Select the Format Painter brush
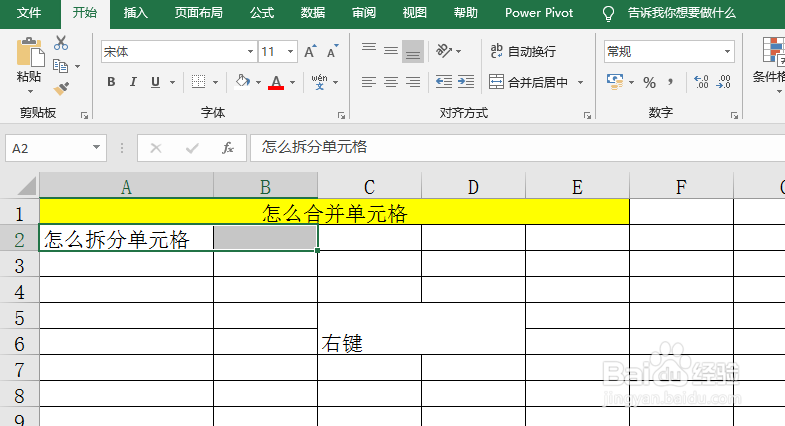This screenshot has height=426, width=785. 61,89
